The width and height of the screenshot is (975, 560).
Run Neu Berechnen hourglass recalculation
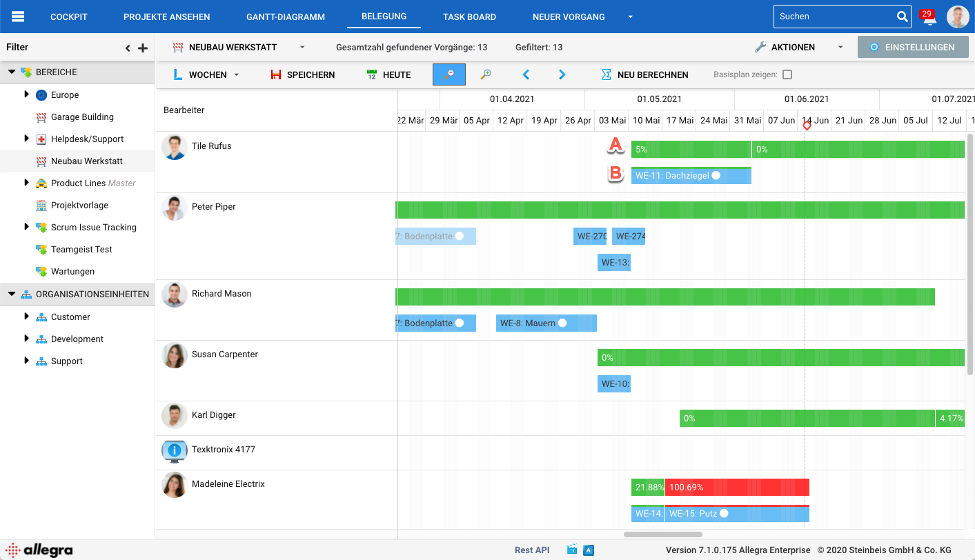(x=608, y=74)
